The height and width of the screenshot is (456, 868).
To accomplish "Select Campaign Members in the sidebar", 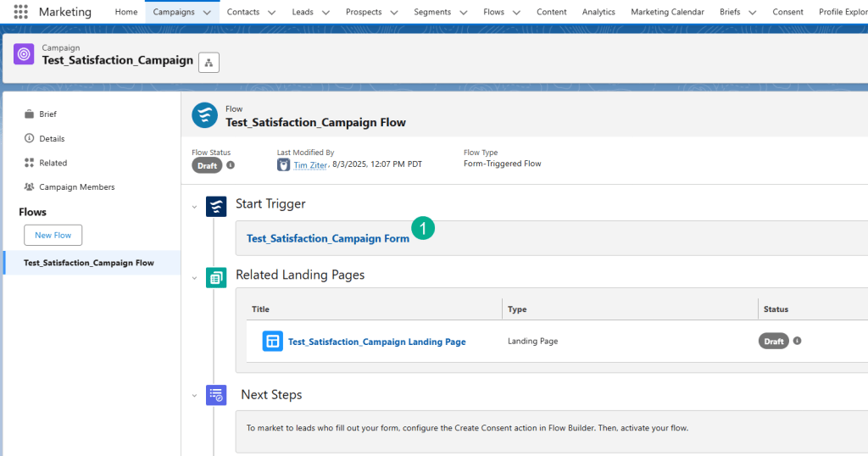I will pos(76,186).
